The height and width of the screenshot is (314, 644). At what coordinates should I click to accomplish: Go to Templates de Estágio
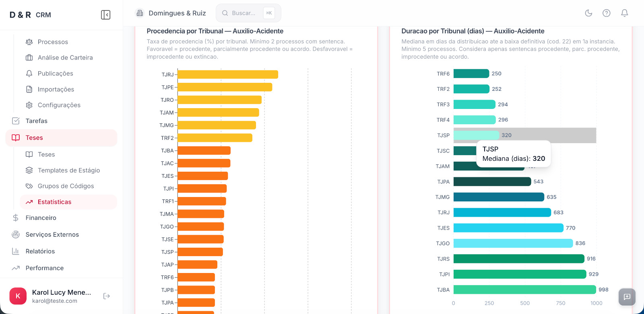click(x=68, y=170)
